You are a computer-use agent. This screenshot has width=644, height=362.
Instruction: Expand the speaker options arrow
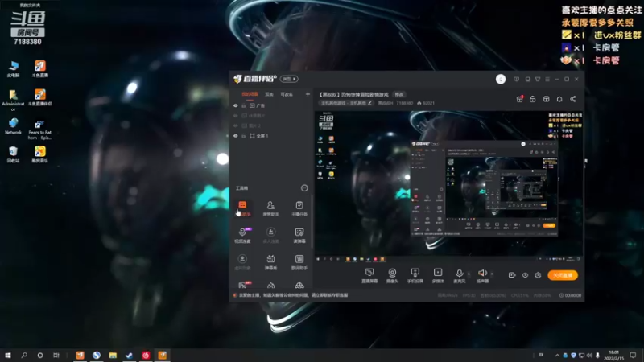[492, 274]
